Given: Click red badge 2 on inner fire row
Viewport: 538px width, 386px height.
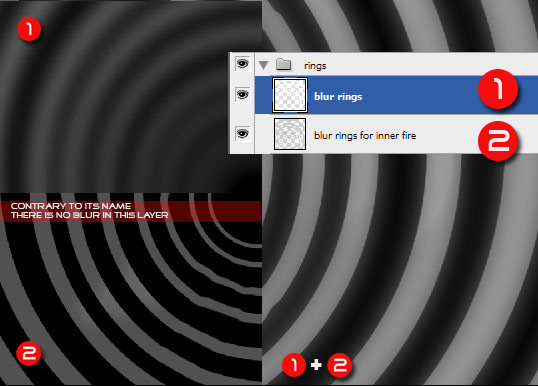Looking at the screenshot, I should click(x=498, y=141).
